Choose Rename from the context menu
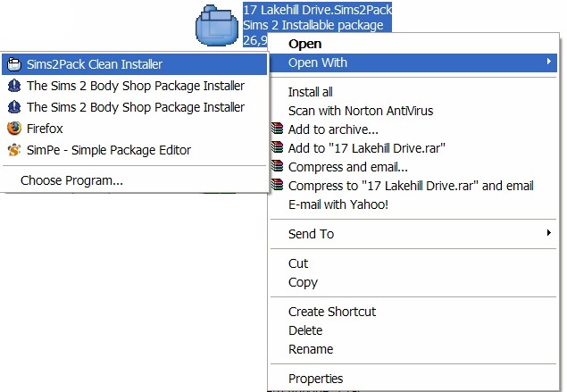 coord(311,349)
